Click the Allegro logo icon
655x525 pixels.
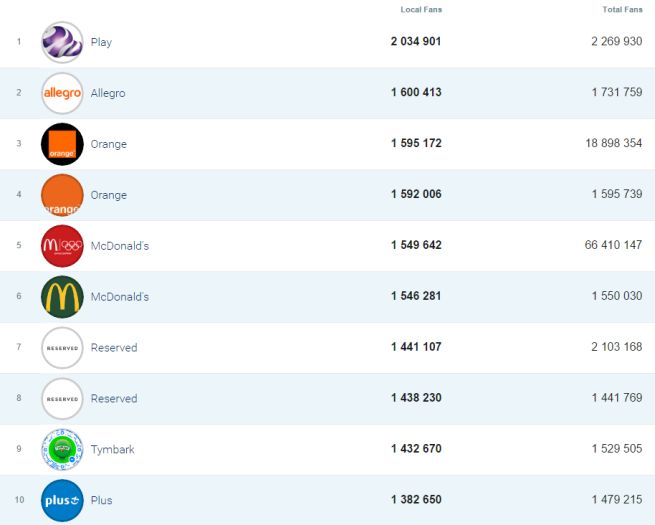coord(62,93)
